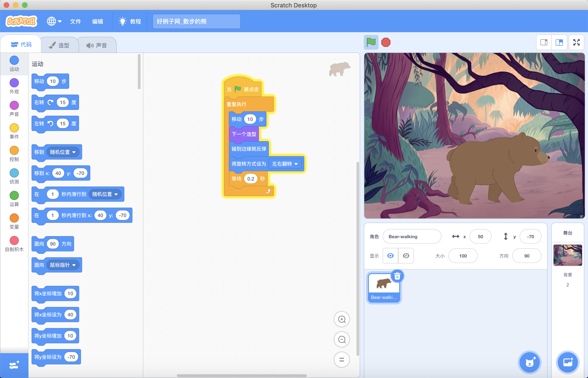588x378 pixels.
Task: Open the add extension button
Action: click(14, 365)
